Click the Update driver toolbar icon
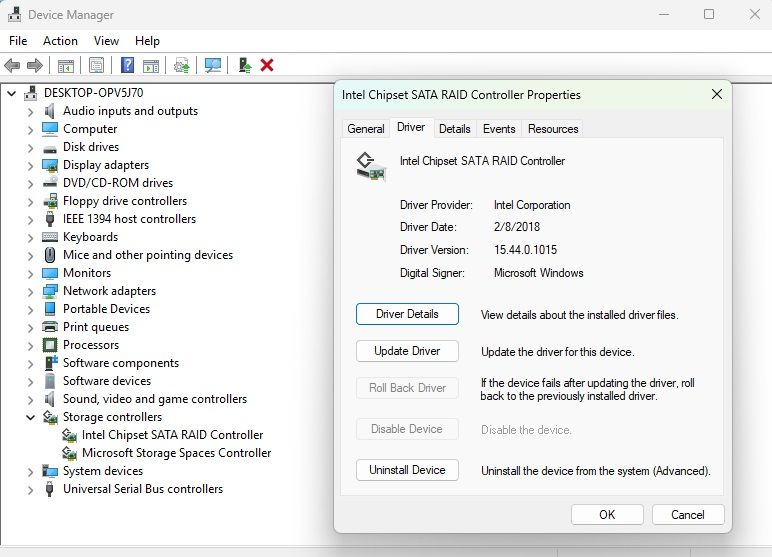Image resolution: width=772 pixels, height=557 pixels. click(181, 65)
